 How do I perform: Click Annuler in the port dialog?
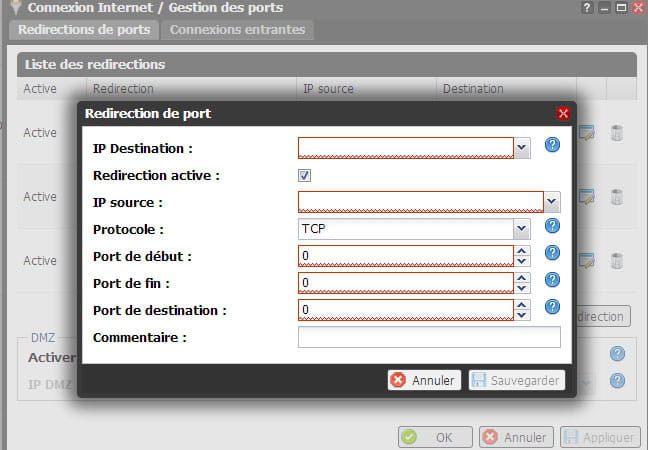pos(424,380)
